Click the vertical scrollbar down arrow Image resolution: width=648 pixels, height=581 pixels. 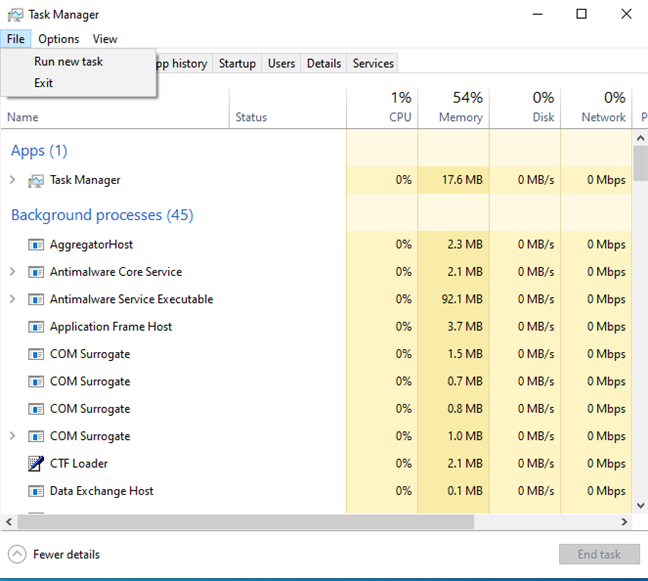click(641, 505)
